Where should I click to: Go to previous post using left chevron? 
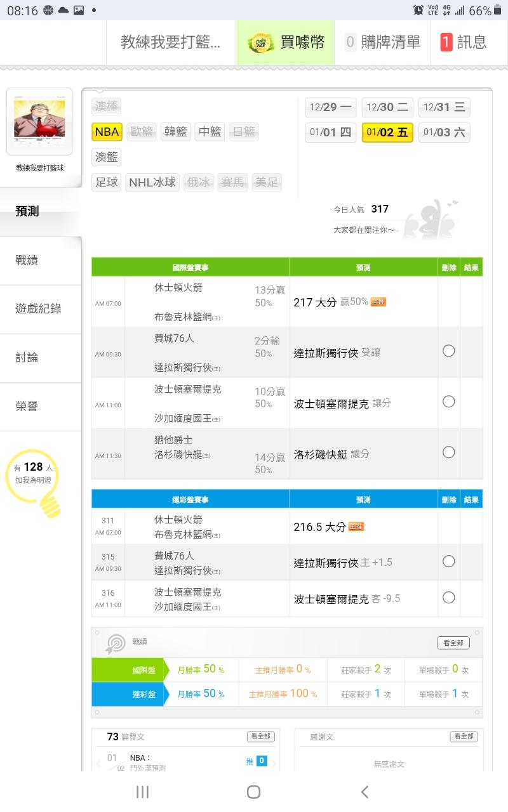[x=98, y=763]
